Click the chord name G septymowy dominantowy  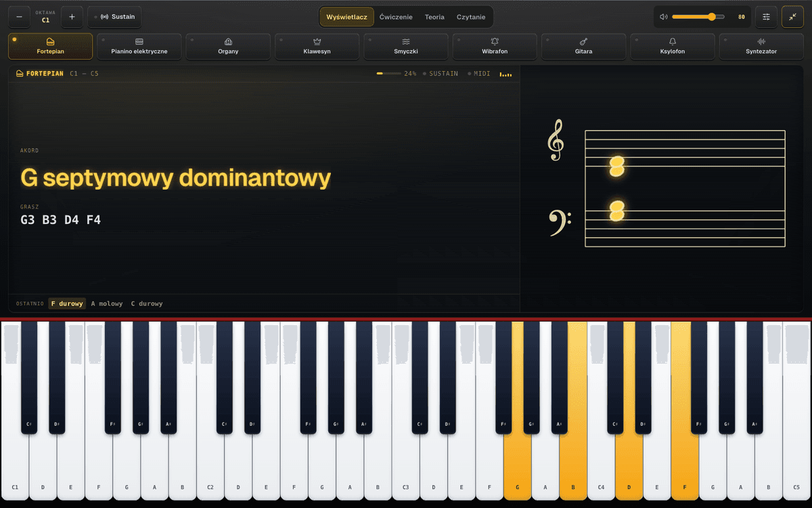[176, 177]
